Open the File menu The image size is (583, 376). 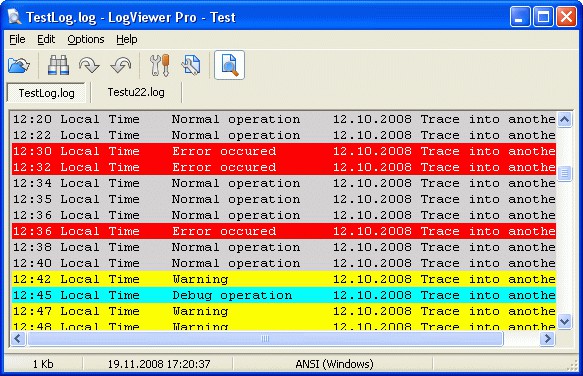[17, 39]
